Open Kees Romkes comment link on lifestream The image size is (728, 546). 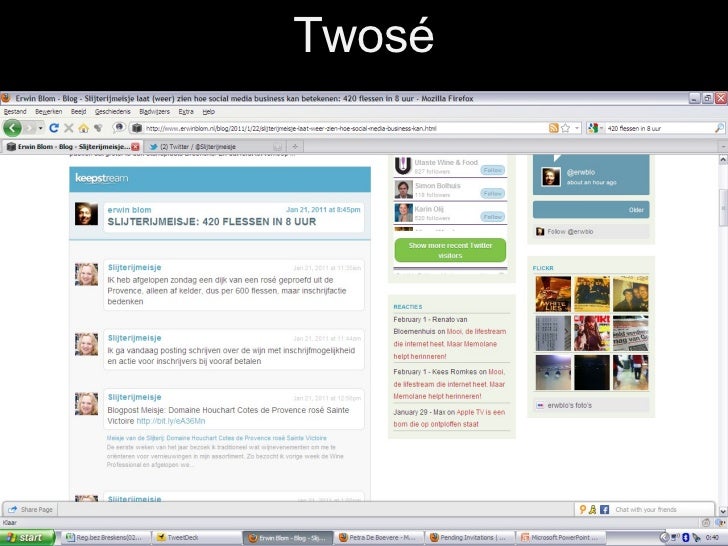click(x=449, y=384)
